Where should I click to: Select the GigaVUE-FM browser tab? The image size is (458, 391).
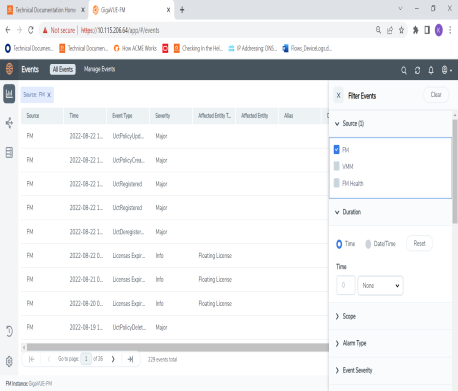(132, 10)
